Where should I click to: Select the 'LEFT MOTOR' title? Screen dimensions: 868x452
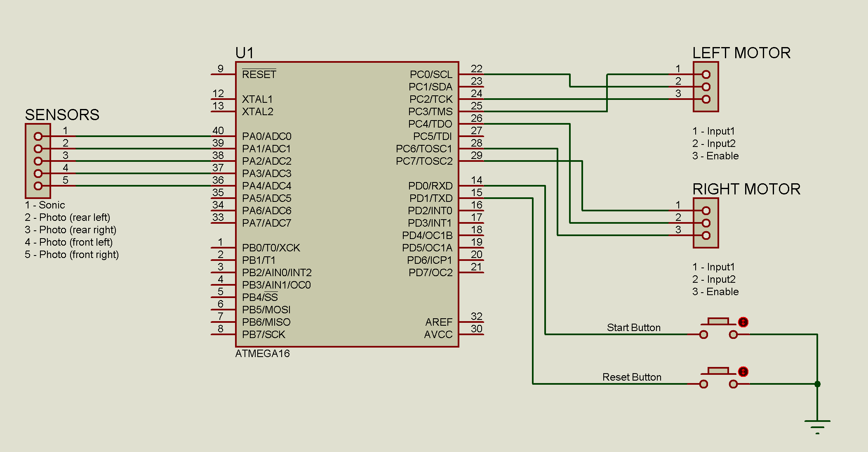tap(741, 53)
